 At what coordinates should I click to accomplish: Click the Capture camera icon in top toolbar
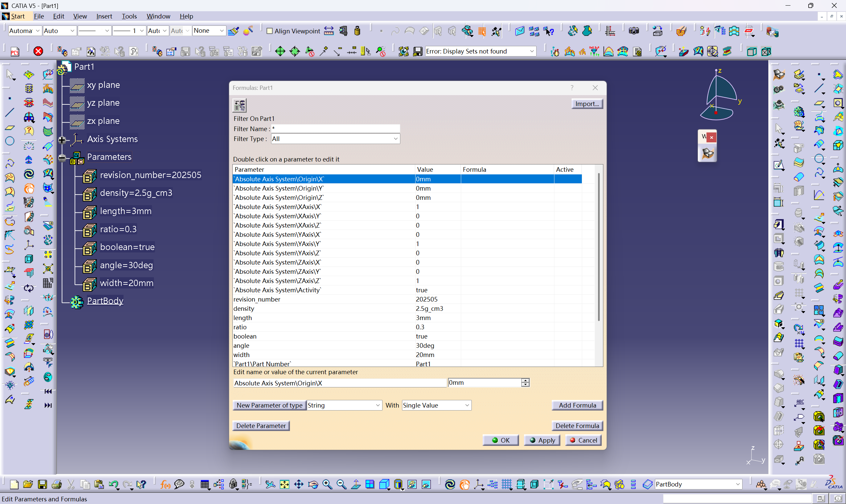633,31
